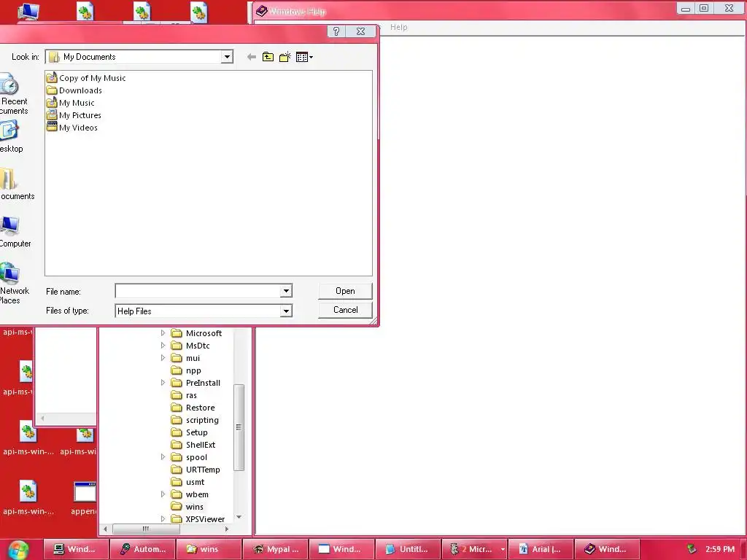The height and width of the screenshot is (560, 747).
Task: Select the Downloads folder in file list
Action: point(74,90)
